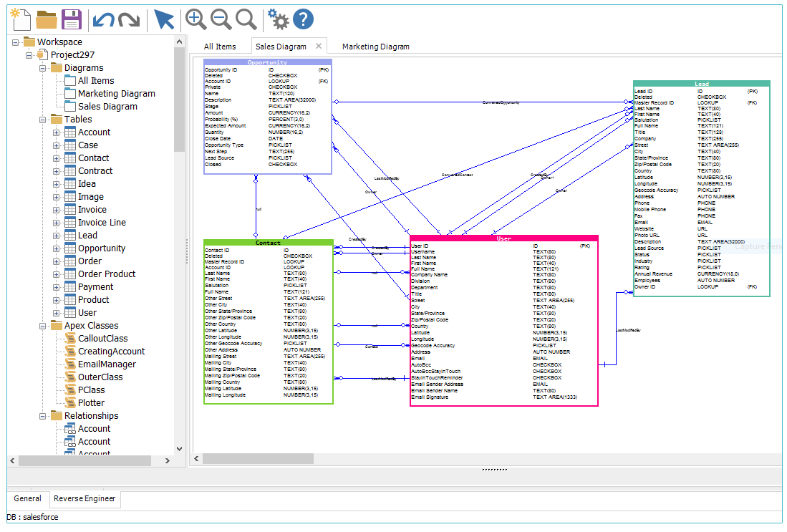Image resolution: width=787 pixels, height=532 pixels.
Task: Open the help panel
Action: tap(302, 19)
